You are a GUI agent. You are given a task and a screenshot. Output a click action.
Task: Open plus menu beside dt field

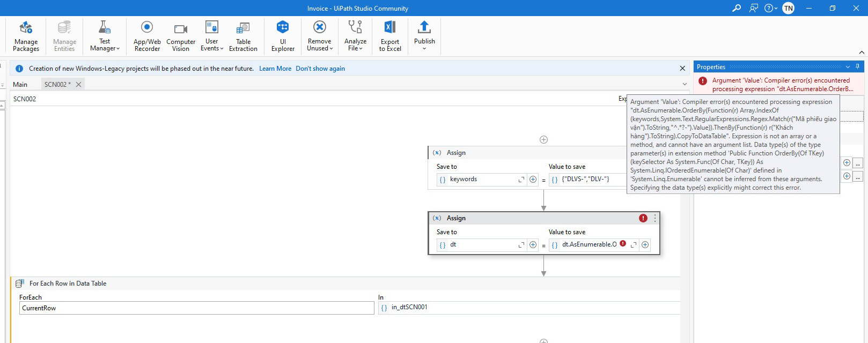click(x=533, y=245)
